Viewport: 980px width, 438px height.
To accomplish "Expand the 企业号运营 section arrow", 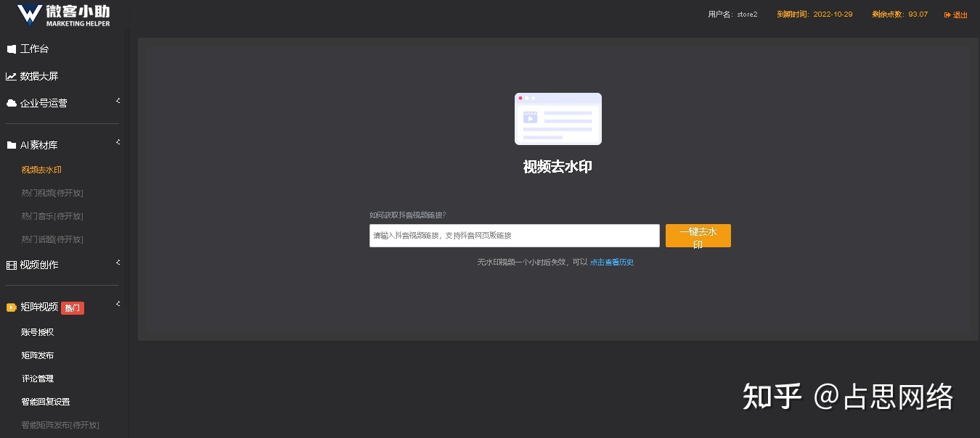I will 118,101.
